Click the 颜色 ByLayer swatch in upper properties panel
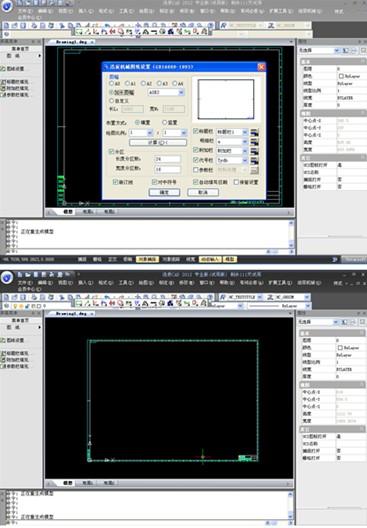 (x=341, y=76)
